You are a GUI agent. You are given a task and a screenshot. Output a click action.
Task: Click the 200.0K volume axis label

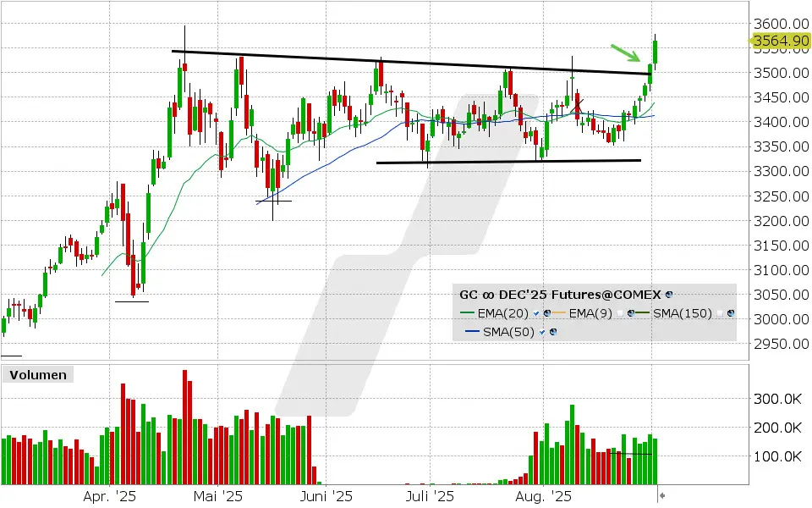[x=776, y=428]
